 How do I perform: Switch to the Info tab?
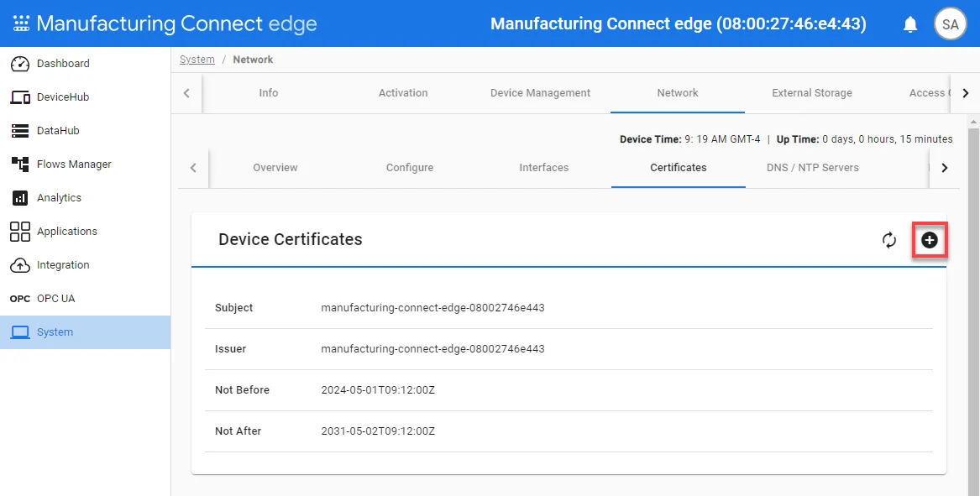[x=268, y=93]
